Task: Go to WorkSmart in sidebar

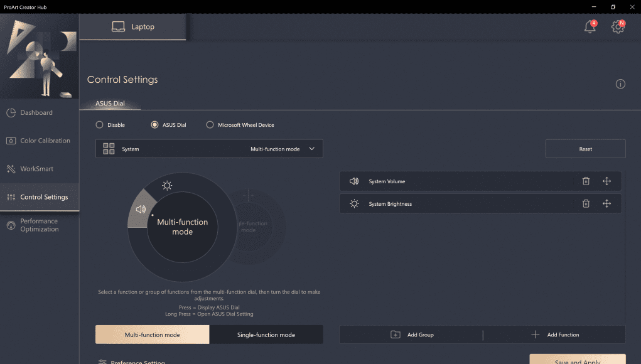Action: click(40, 169)
